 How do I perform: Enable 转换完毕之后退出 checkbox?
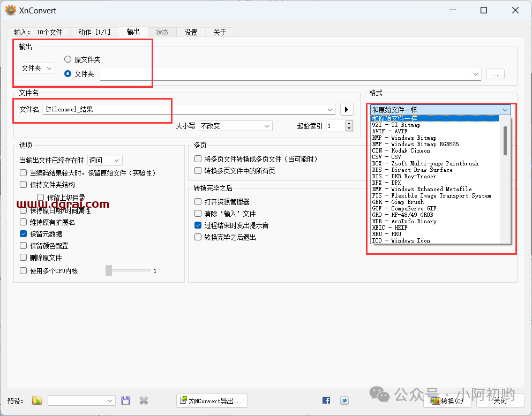tap(198, 237)
